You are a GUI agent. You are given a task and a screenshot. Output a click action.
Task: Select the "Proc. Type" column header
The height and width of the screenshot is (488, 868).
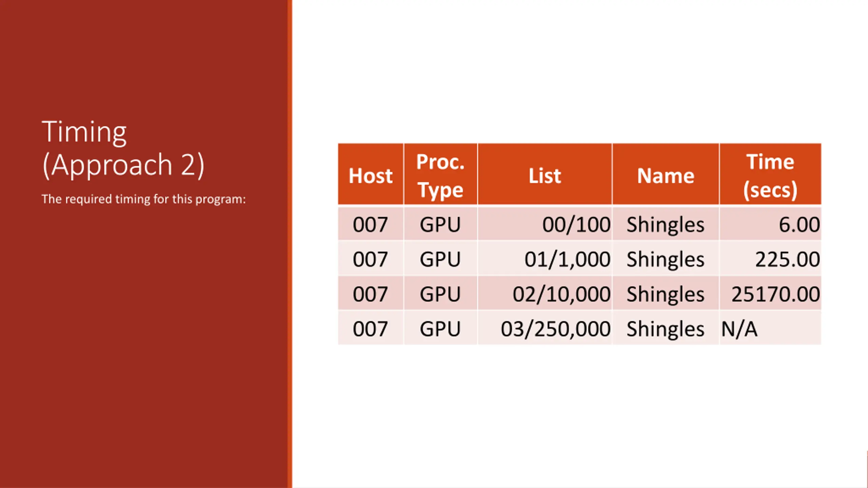tap(440, 175)
